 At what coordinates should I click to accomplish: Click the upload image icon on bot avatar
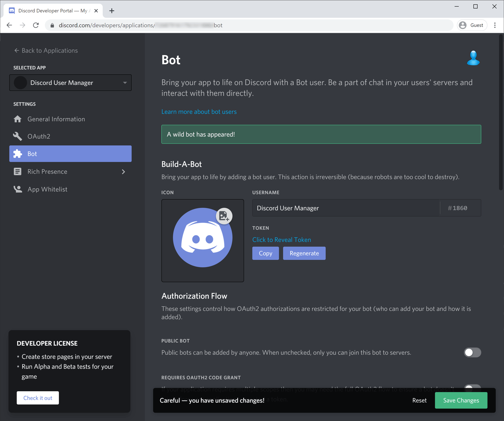coord(224,216)
